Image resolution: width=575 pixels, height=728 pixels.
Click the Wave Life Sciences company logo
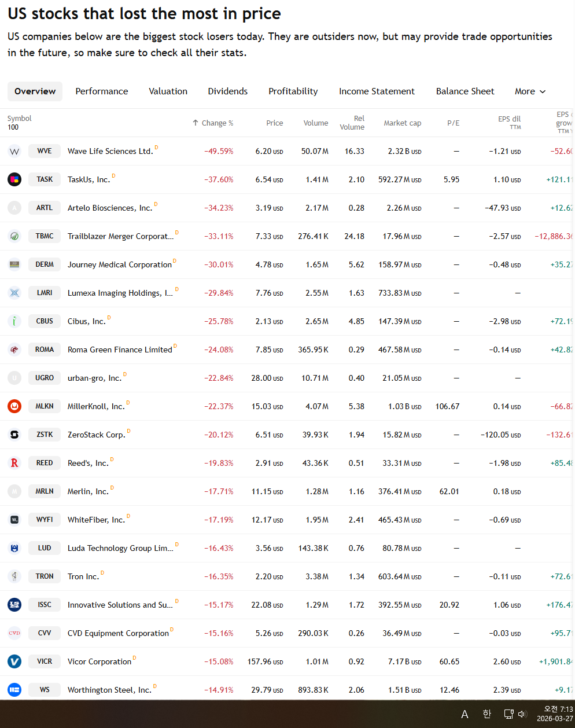[x=14, y=151]
